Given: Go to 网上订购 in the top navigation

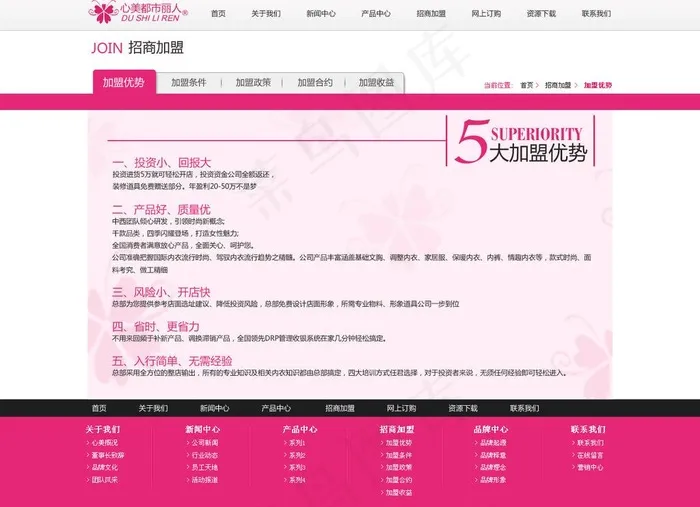Looking at the screenshot, I should [486, 14].
